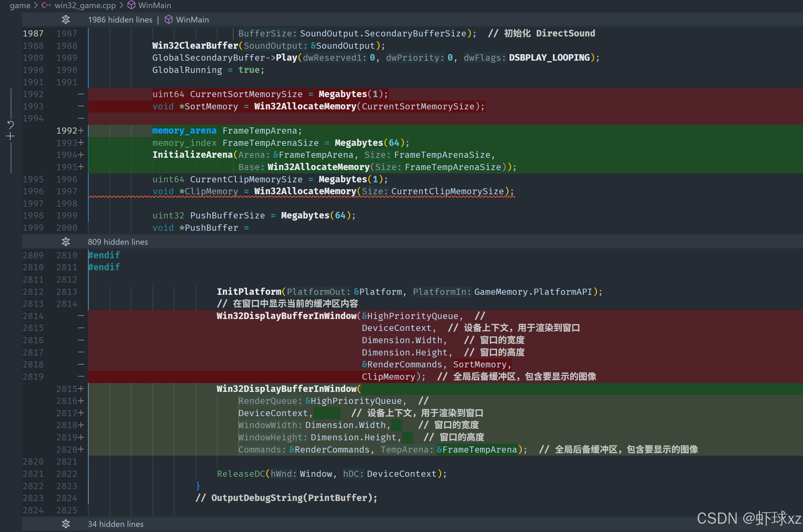The image size is (803, 532).
Task: Expand 809 hidden lines unfold icon
Action: pyautogui.click(x=66, y=242)
